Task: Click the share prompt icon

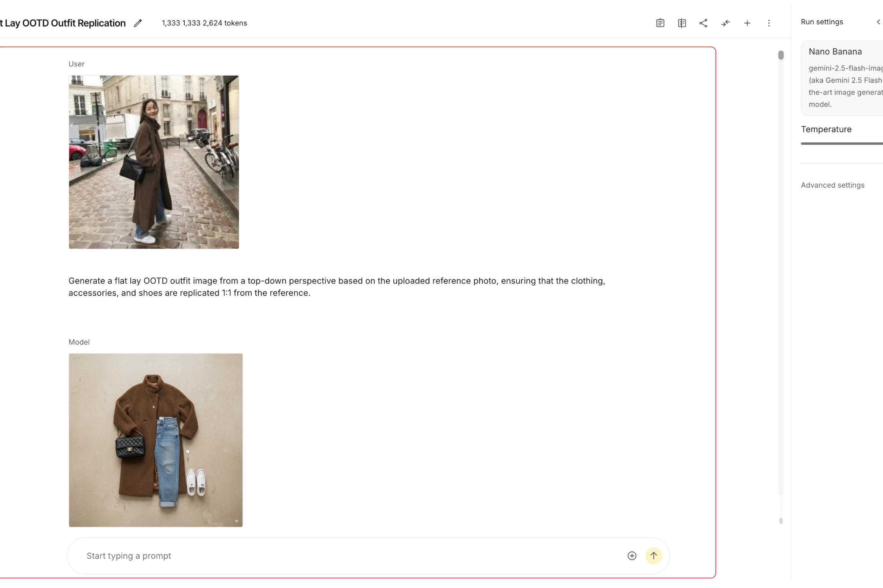Action: tap(703, 23)
